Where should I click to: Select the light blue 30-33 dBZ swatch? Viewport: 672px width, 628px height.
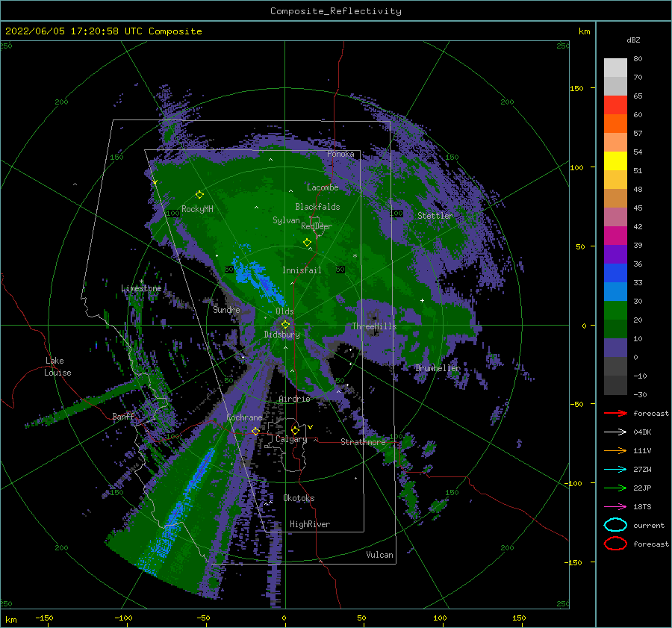tap(615, 291)
